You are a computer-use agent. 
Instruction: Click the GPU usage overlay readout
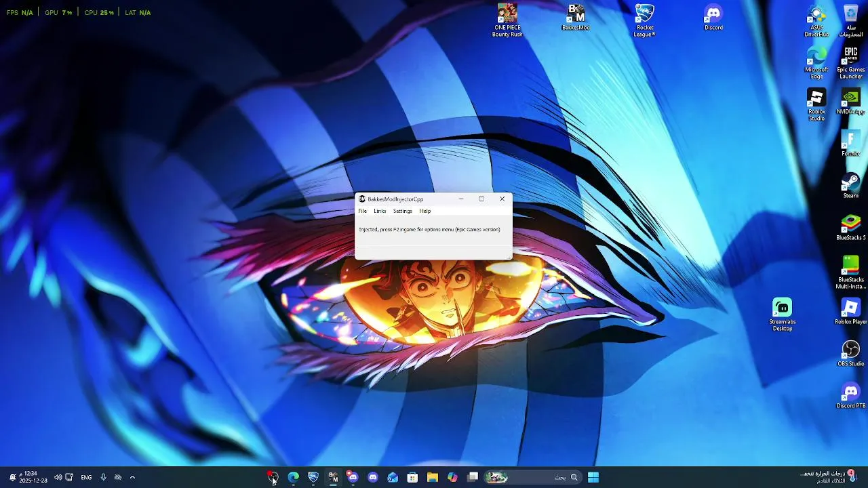[x=58, y=12]
